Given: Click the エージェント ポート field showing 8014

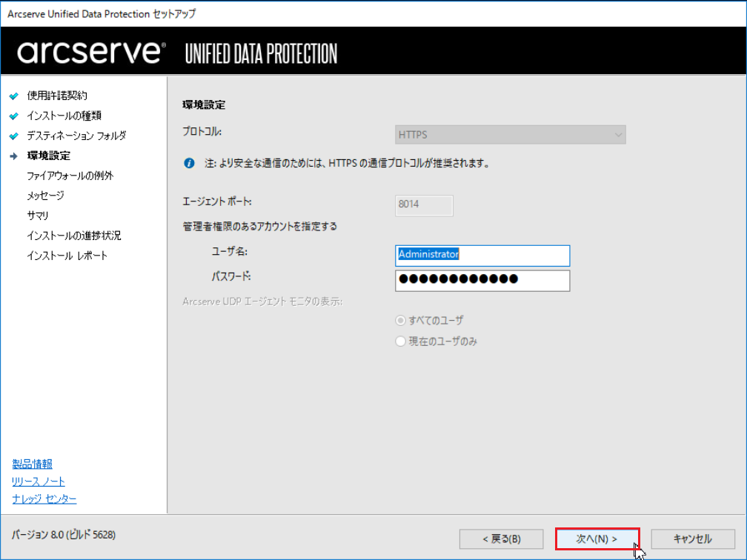Looking at the screenshot, I should click(x=424, y=205).
